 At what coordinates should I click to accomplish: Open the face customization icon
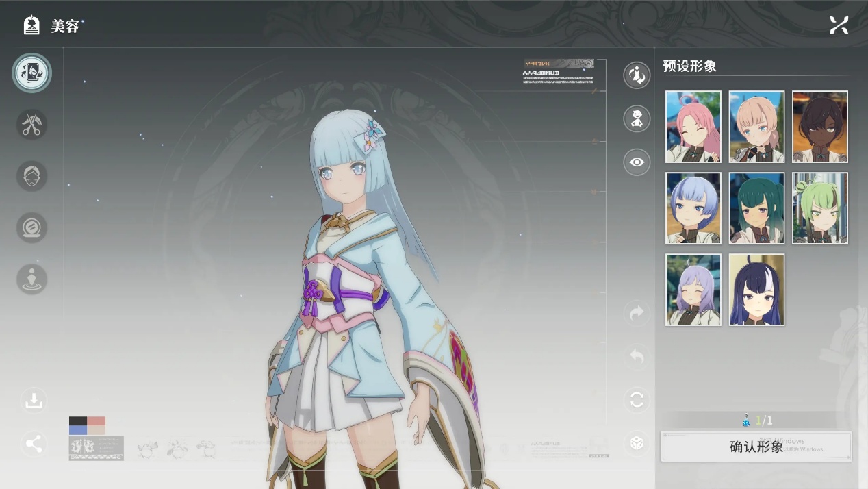31,176
